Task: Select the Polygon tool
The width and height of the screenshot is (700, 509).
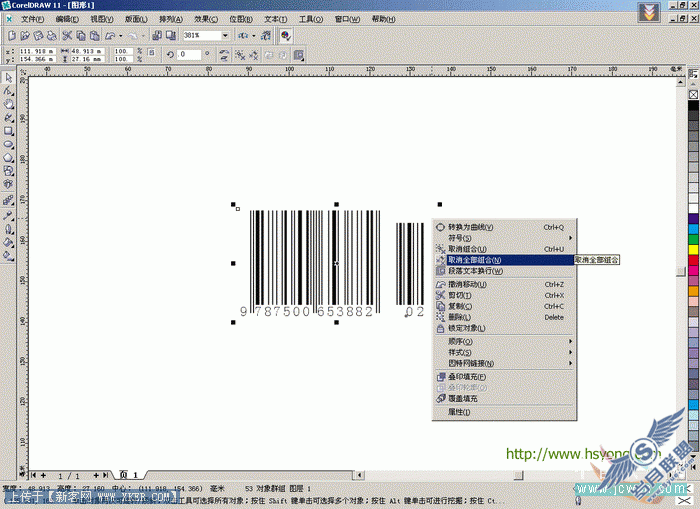Action: click(8, 158)
